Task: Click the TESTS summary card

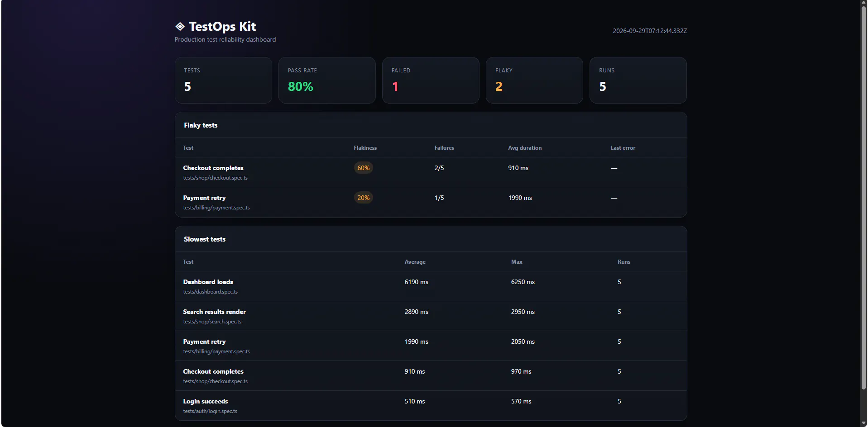Action: 224,81
